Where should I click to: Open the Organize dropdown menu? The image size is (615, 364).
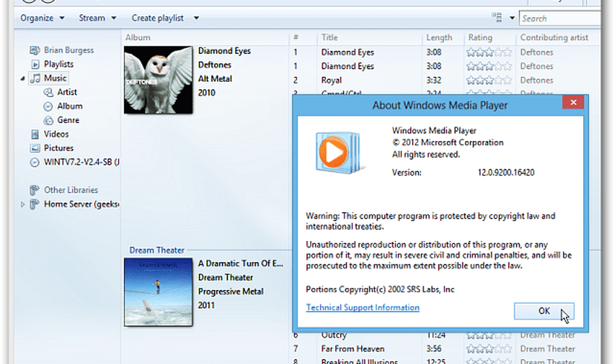[x=42, y=18]
